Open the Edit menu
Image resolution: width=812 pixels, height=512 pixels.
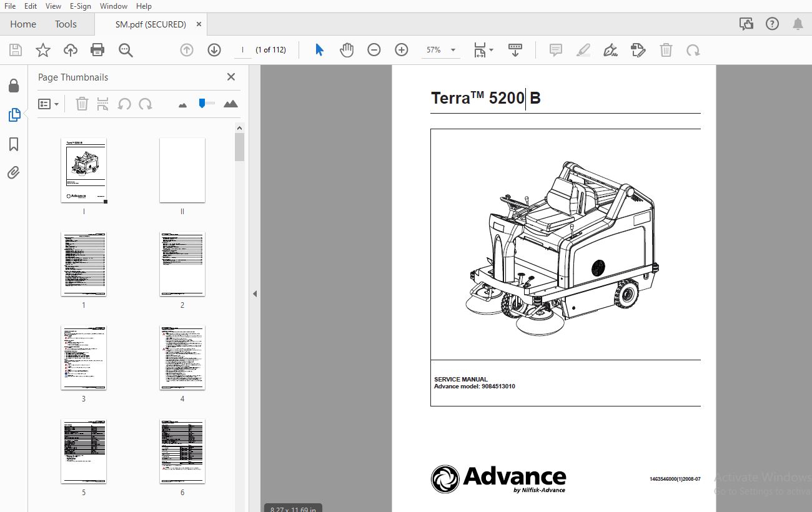31,6
